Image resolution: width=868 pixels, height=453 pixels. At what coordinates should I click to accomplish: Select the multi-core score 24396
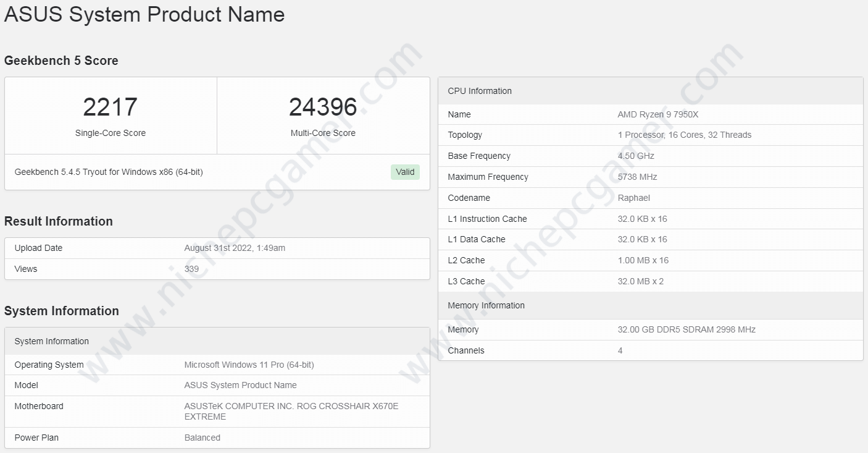tap(323, 107)
